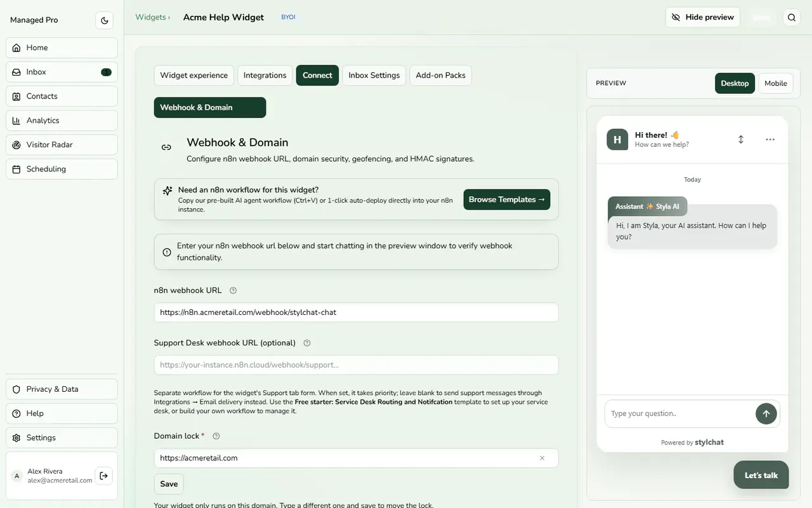The image size is (812, 508).
Task: Switch to Integrations tab
Action: [265, 75]
